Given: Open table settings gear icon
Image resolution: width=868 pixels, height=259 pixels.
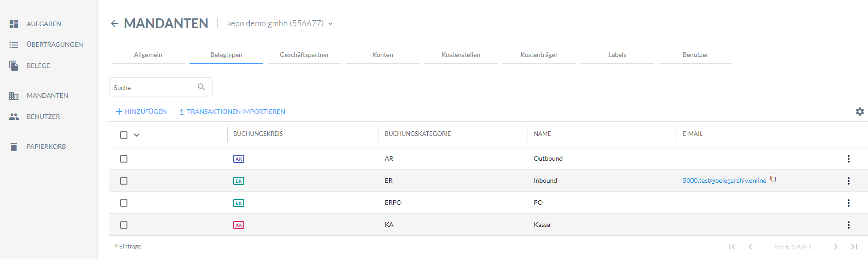Looking at the screenshot, I should pyautogui.click(x=859, y=112).
